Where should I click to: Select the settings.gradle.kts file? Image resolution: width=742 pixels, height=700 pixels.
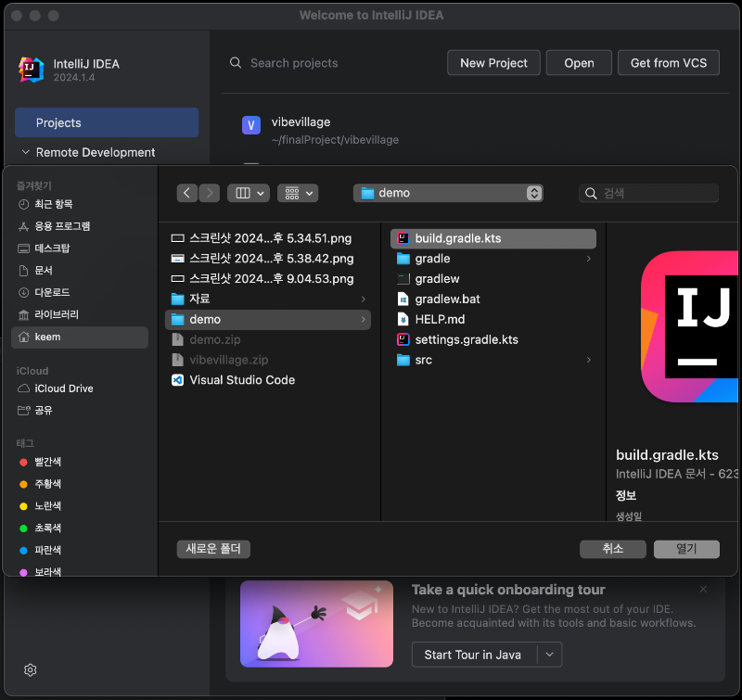[x=493, y=339]
